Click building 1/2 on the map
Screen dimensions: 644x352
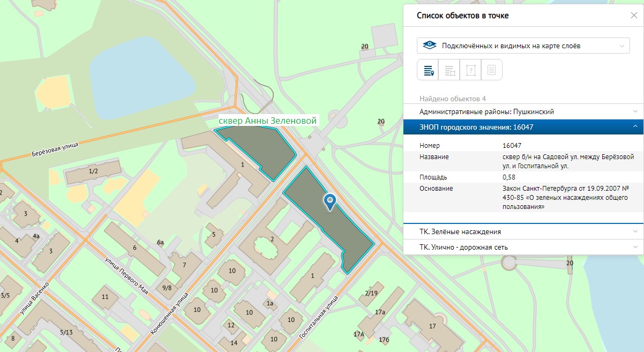tap(93, 171)
